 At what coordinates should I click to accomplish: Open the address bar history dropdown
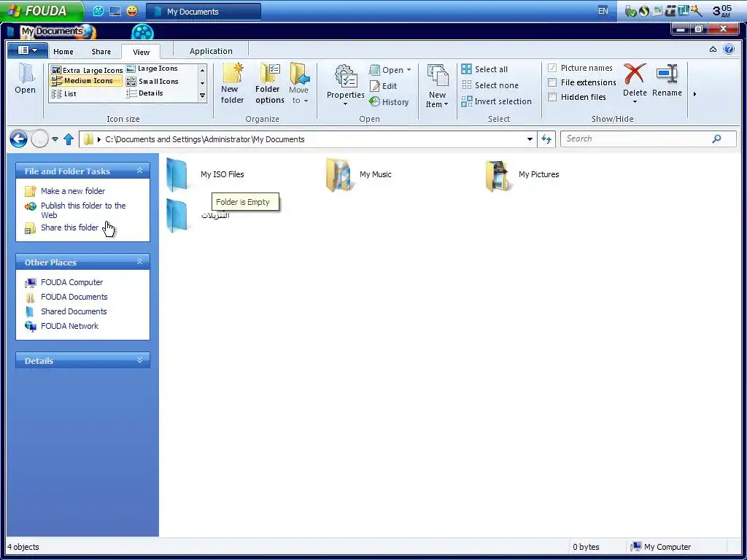tap(530, 139)
